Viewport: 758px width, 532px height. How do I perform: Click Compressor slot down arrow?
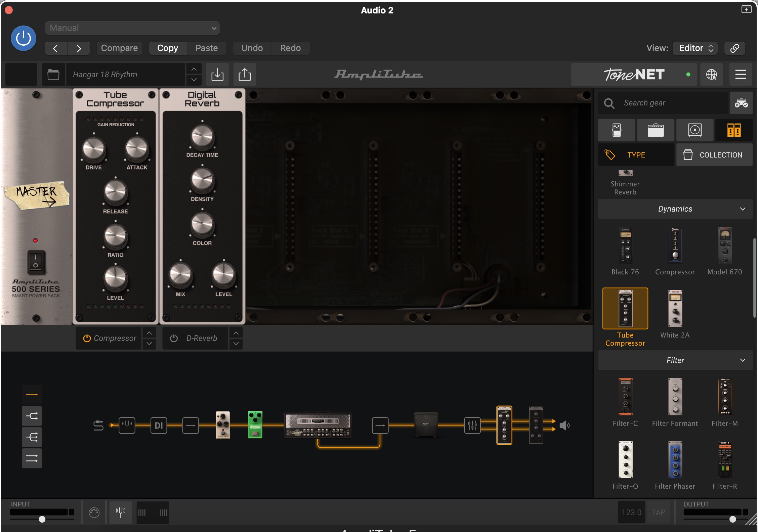coord(149,344)
